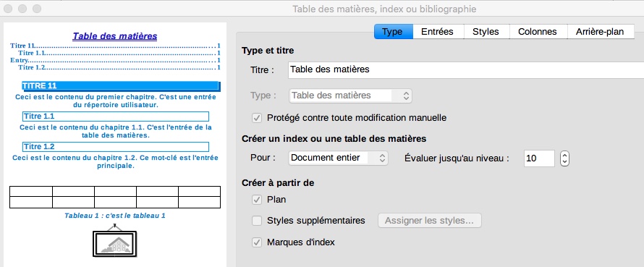644x267 pixels.
Task: Uncheck the Plan checkbox
Action: [x=257, y=200]
